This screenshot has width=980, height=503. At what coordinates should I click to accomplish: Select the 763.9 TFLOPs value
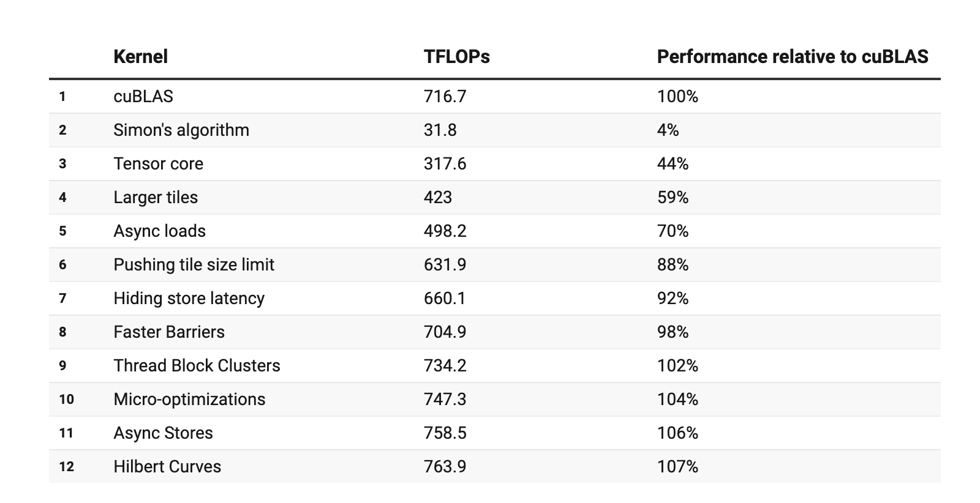(445, 467)
